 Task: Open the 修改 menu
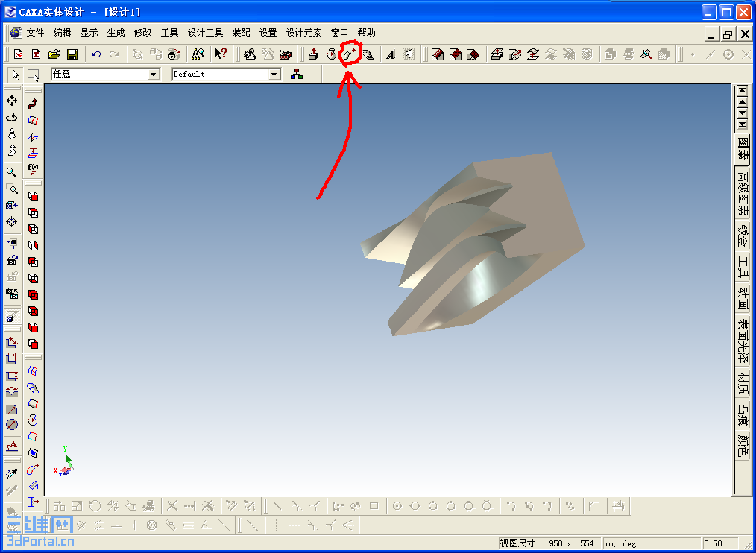point(142,33)
